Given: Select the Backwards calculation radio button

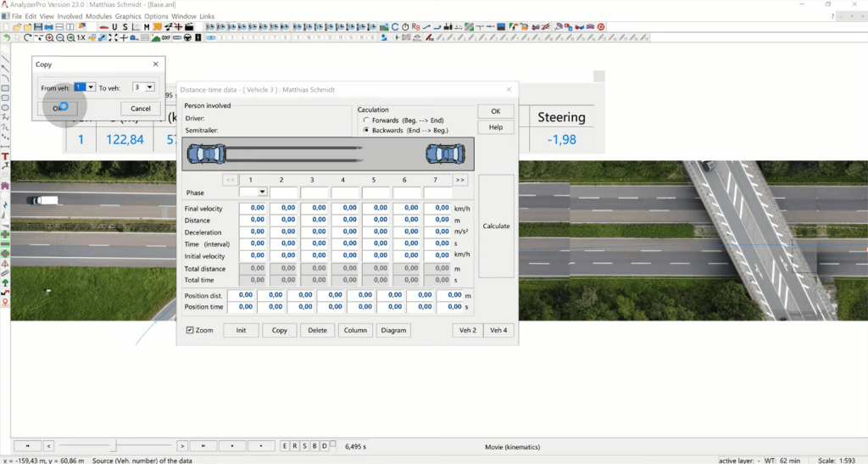Looking at the screenshot, I should (366, 131).
